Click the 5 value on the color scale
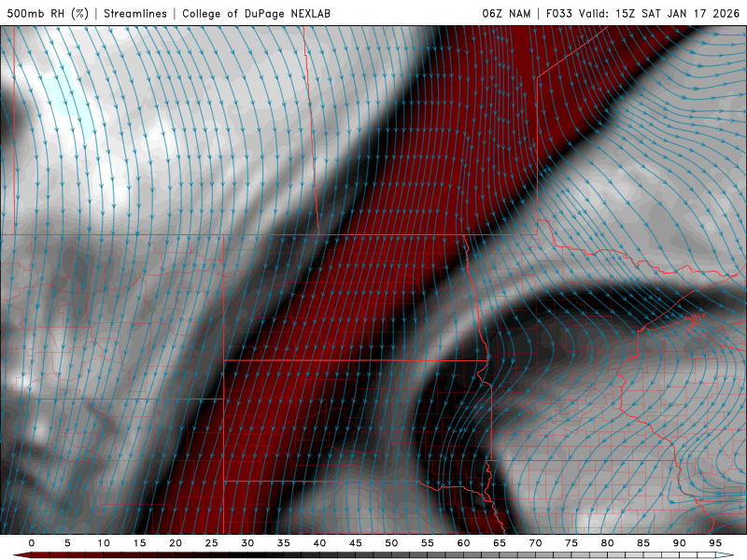This screenshot has width=747, height=560. (67, 543)
